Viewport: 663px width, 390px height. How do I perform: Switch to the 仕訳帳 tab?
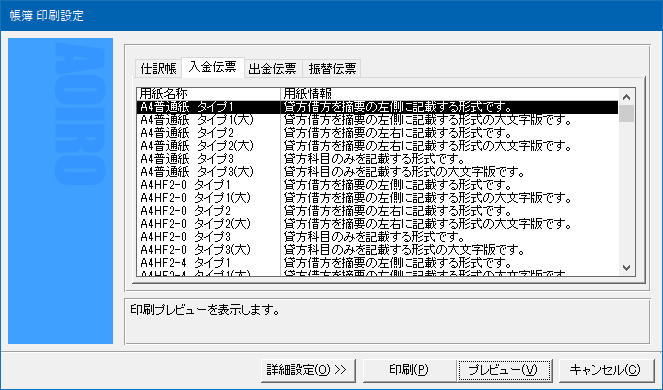click(x=158, y=69)
